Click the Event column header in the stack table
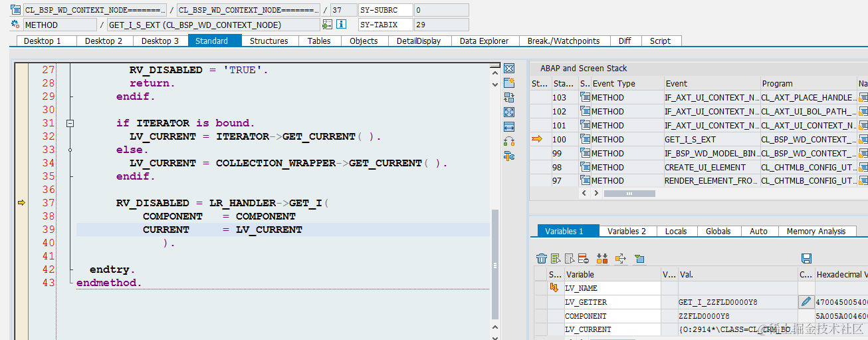This screenshot has width=868, height=340. coord(711,83)
